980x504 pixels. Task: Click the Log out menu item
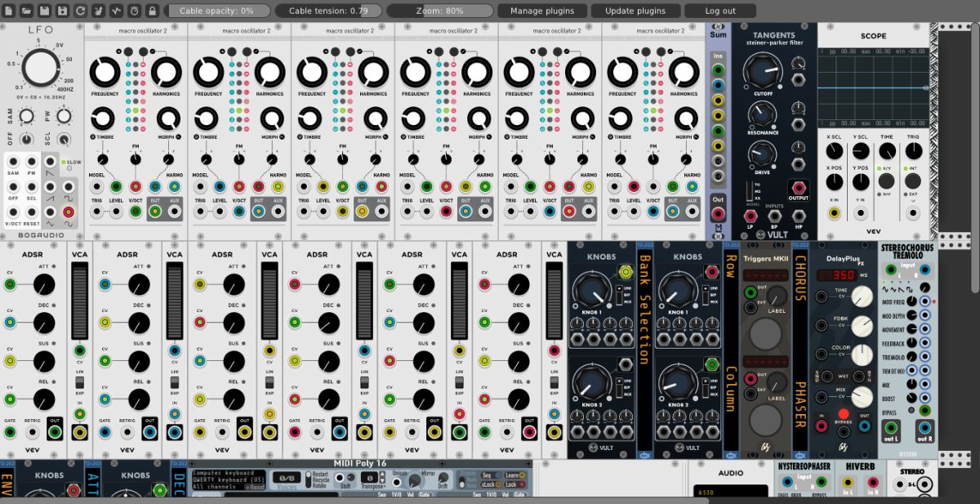coord(719,11)
